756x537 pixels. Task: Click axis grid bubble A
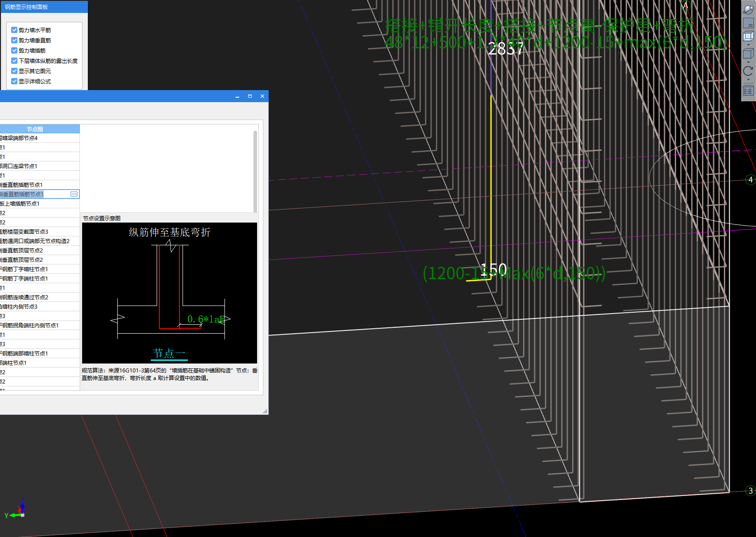686,5
